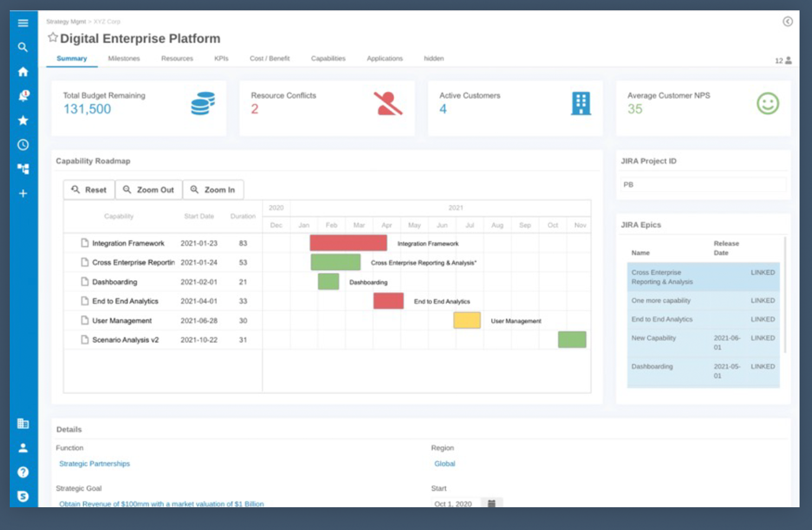Click the search magnifier icon
Image resolution: width=812 pixels, height=530 pixels.
coord(23,47)
